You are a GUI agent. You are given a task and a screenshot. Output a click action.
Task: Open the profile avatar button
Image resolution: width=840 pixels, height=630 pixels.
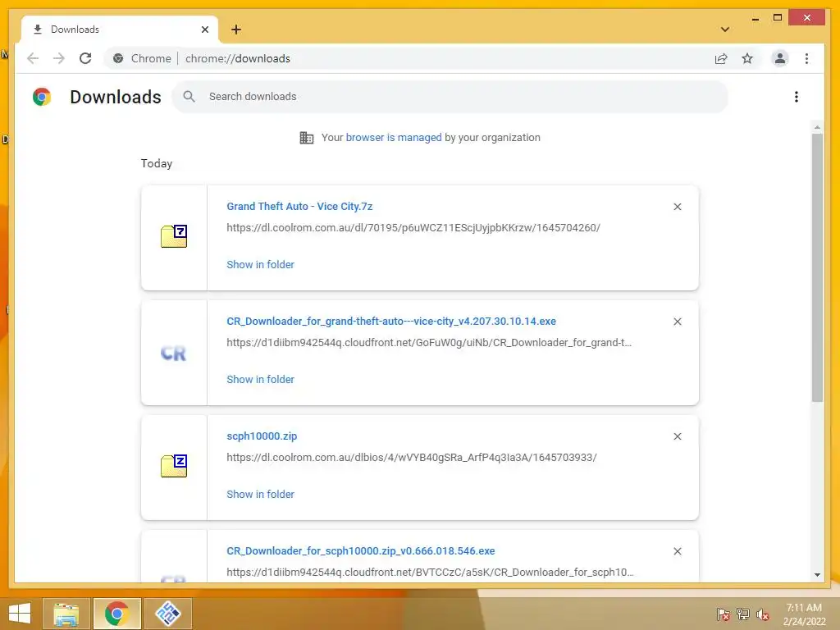point(780,58)
